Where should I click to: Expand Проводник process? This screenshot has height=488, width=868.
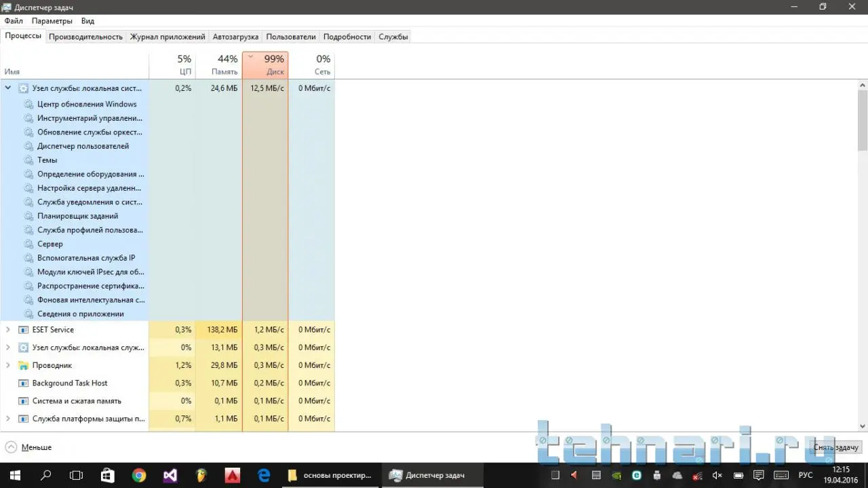[x=8, y=364]
